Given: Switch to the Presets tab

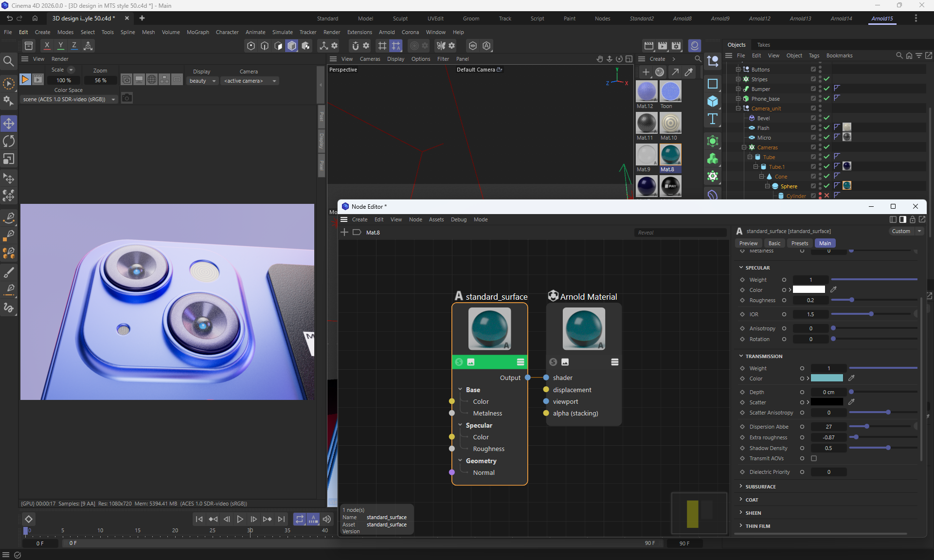Looking at the screenshot, I should [799, 243].
